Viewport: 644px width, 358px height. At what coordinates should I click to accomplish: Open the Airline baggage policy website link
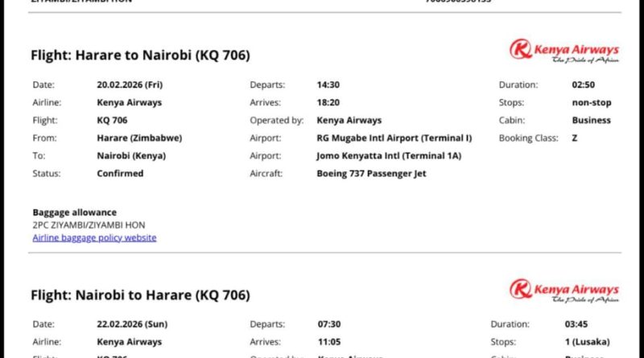pyautogui.click(x=94, y=237)
